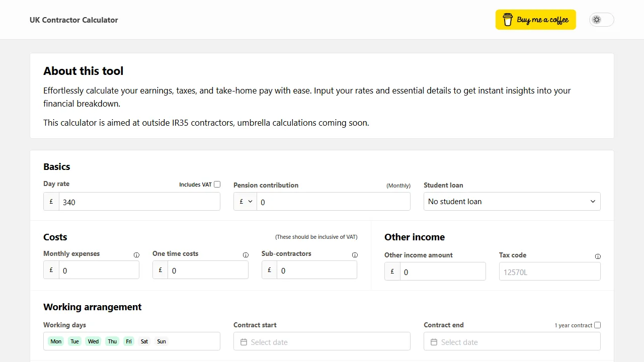Click the Other income amount field
Screen dimensions: 644x362
[443, 271]
